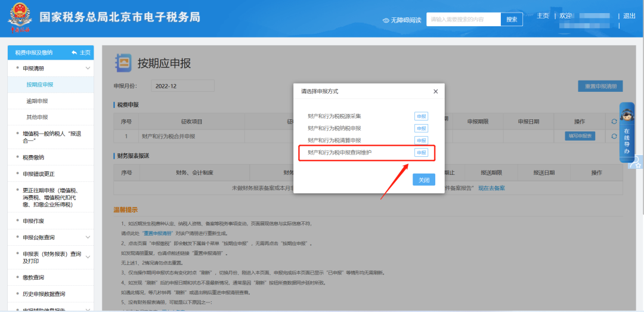Expand the 申报台账查询 sidebar section
Viewport: 644px width, 312px height.
pos(88,237)
